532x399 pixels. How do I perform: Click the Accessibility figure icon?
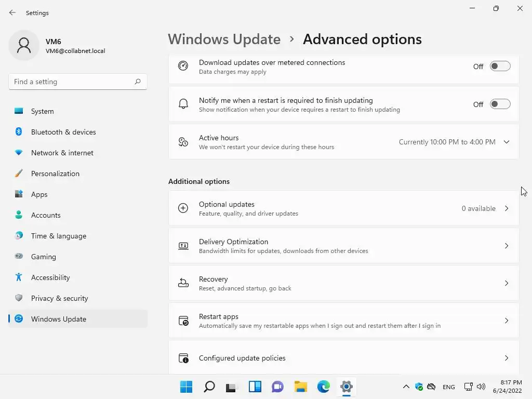19,277
